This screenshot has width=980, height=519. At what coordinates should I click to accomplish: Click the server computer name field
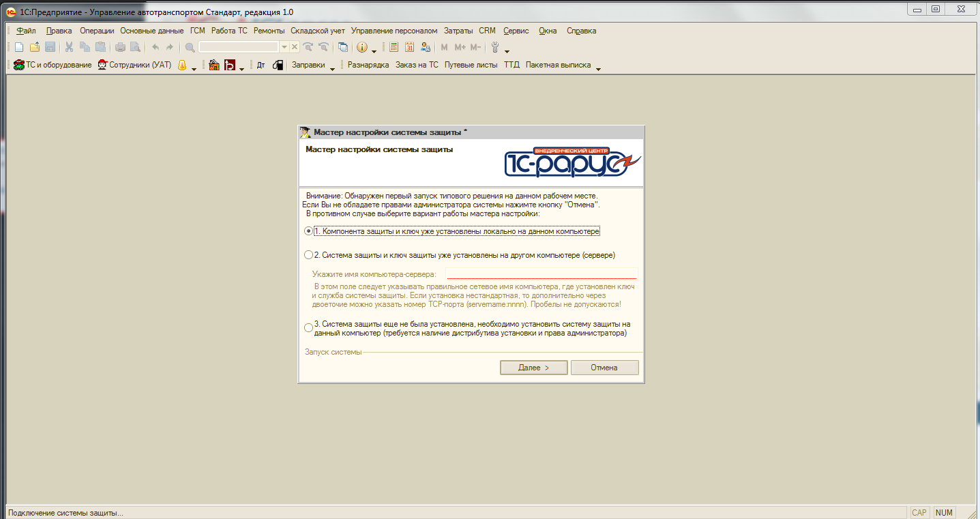pos(541,273)
